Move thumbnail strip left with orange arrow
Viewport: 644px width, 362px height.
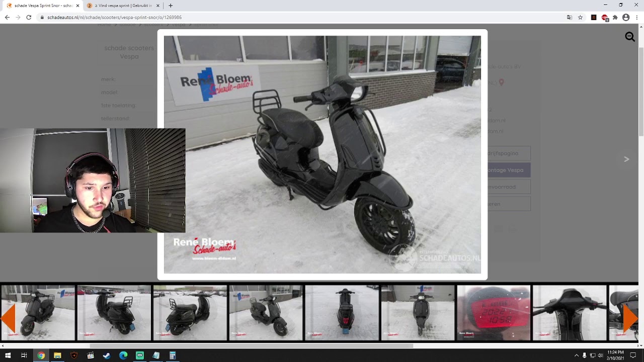tap(8, 318)
